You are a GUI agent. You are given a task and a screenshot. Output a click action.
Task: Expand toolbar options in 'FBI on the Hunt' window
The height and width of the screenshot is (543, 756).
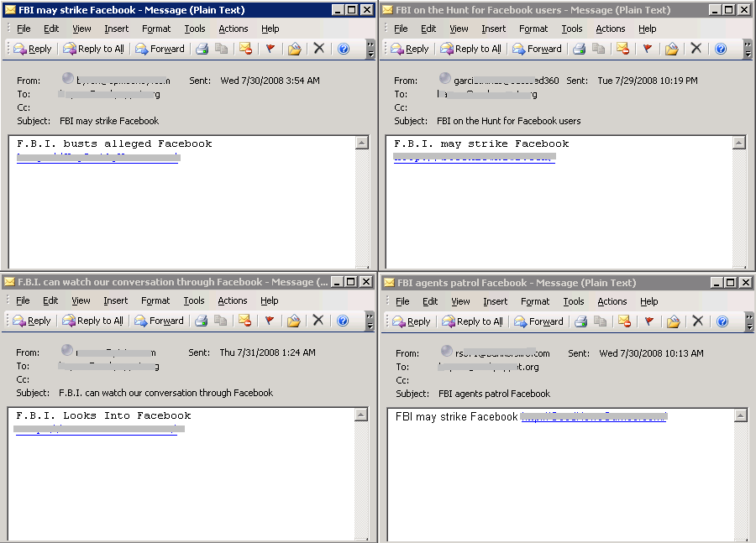pos(748,49)
